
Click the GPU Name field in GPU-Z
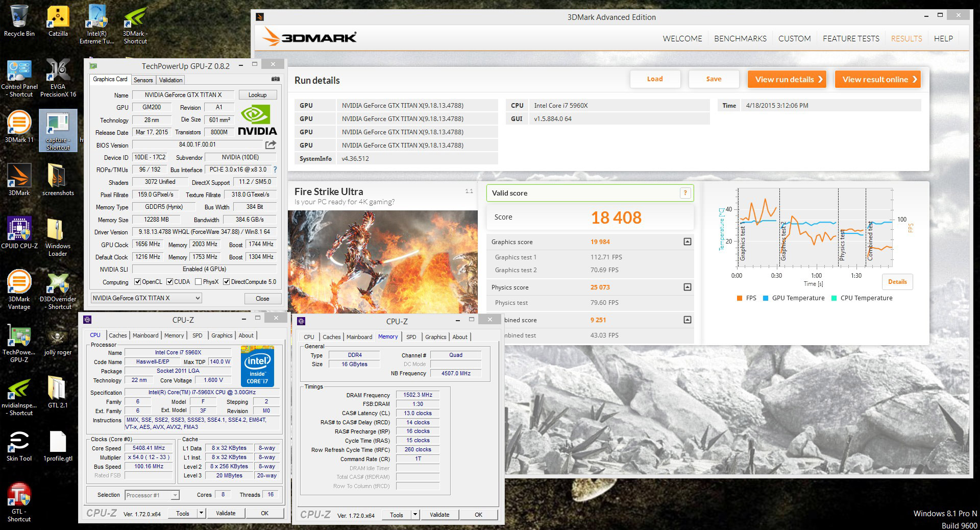[183, 95]
